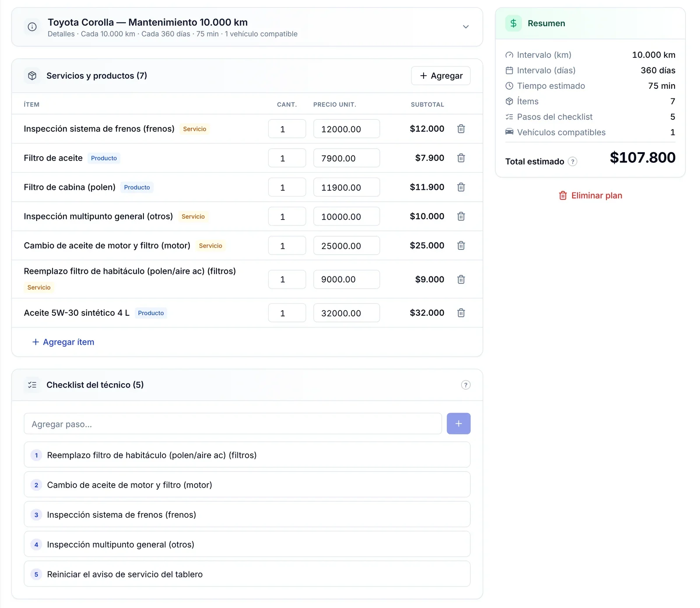Click the help icon next to Total estimado
Viewport: 700px width, 608px height.
pyautogui.click(x=572, y=161)
